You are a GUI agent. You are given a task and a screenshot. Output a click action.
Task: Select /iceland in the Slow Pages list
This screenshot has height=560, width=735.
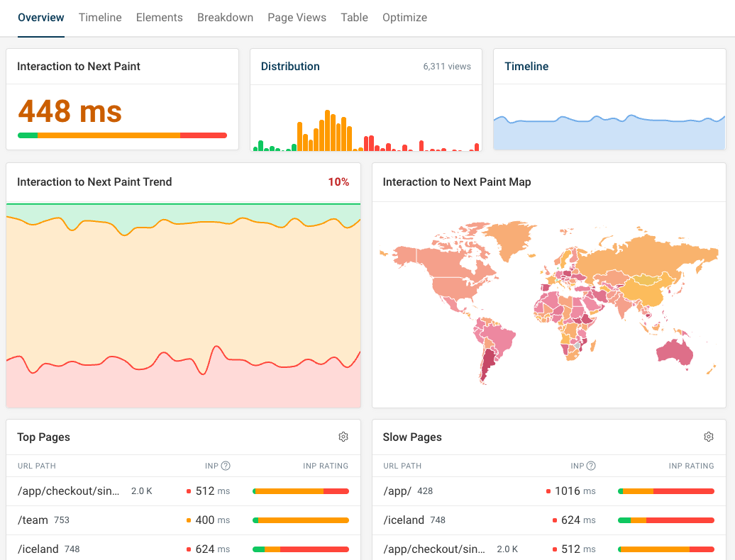(404, 520)
